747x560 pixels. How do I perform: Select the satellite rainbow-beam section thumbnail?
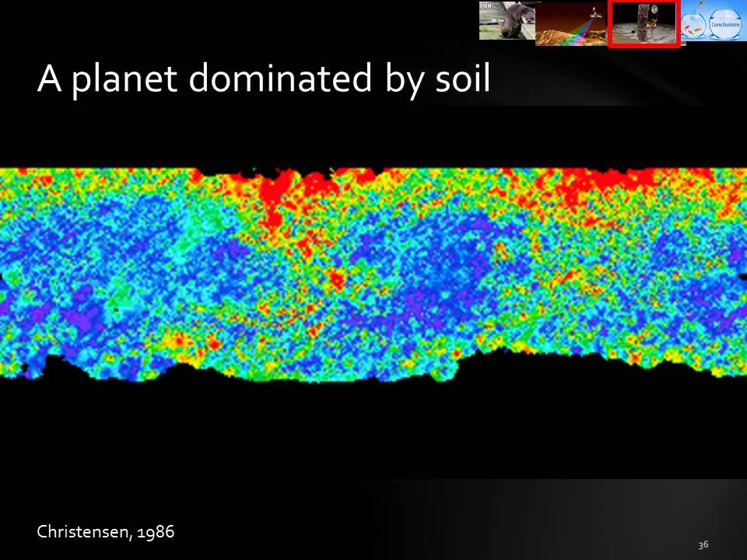coord(571,24)
